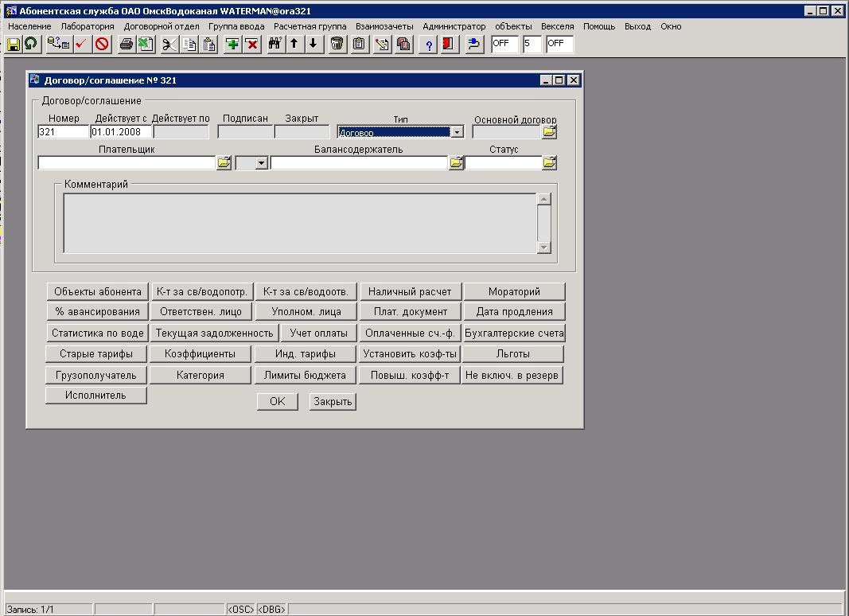
Task: Click the red prohibition circle toolbar icon
Action: 102,44
